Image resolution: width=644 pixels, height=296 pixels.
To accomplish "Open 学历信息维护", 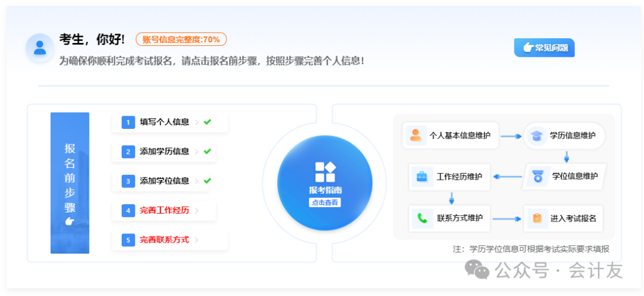I will [x=564, y=135].
